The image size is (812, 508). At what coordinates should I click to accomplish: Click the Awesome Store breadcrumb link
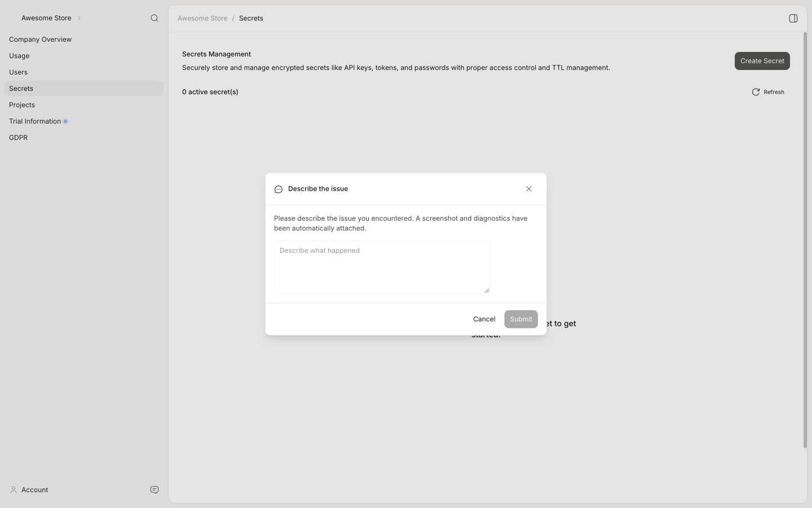tap(202, 18)
